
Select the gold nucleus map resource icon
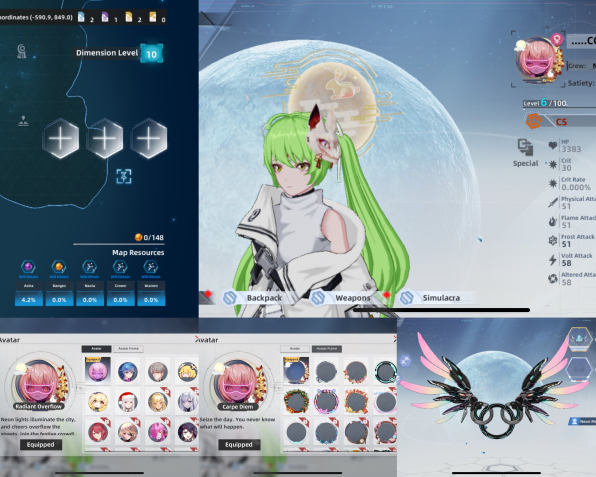(59, 267)
